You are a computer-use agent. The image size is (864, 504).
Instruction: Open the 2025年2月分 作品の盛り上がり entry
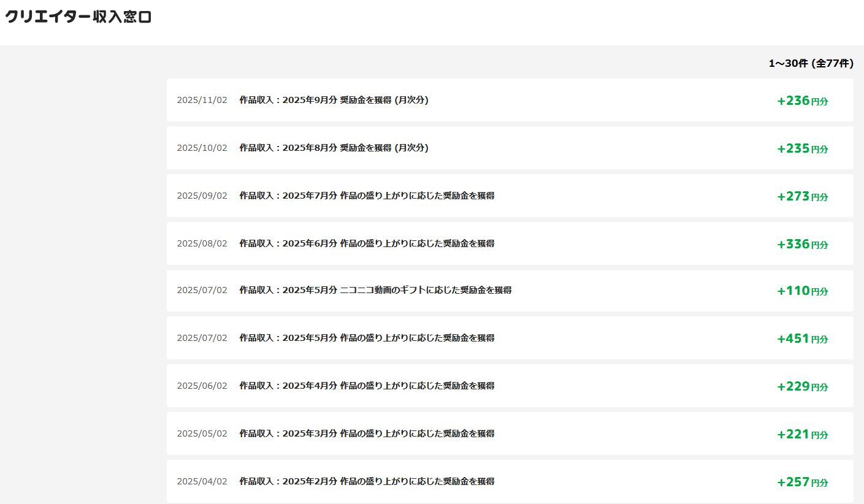367,481
